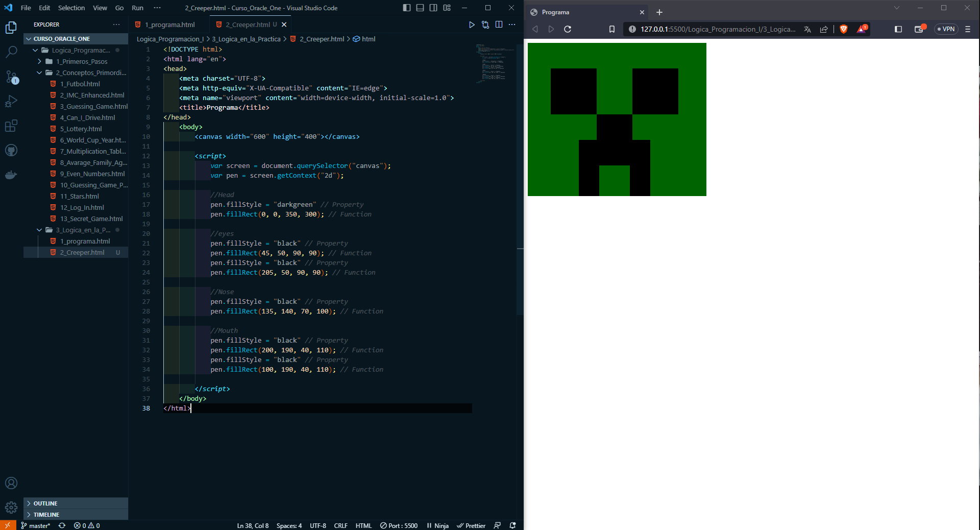Open the 13_Secret_Game.html file
The image size is (980, 530).
pyautogui.click(x=76, y=219)
